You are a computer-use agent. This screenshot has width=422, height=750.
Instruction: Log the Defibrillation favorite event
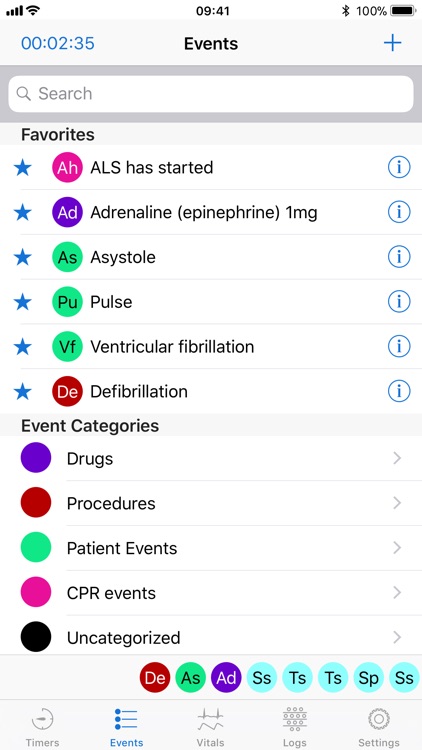tap(211, 391)
